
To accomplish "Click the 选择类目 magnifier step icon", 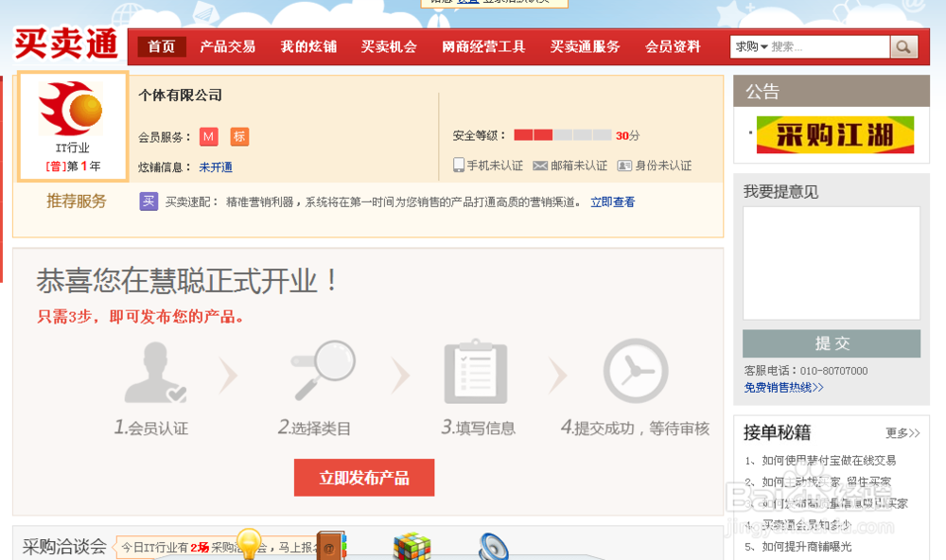I will pos(324,370).
